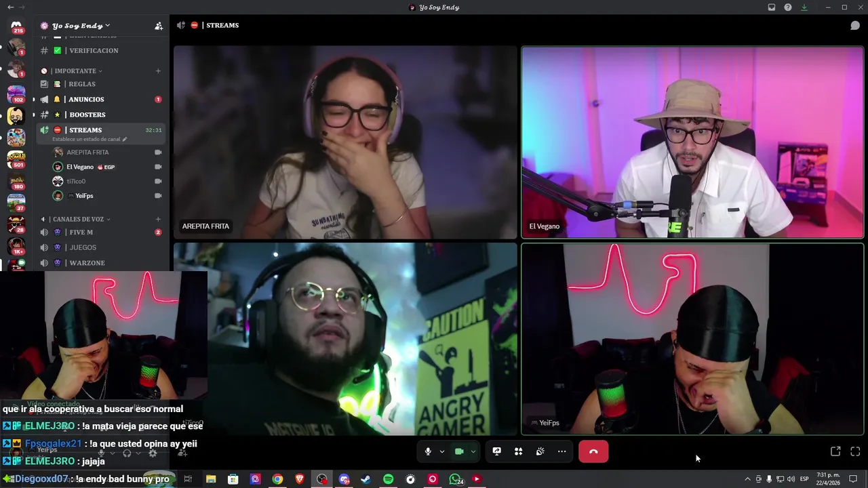
Task: Open the server icon with 102 badge
Action: click(16, 94)
